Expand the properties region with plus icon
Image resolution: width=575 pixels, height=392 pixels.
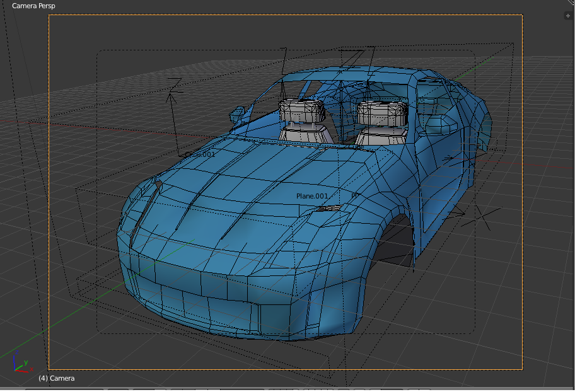(x=567, y=16)
